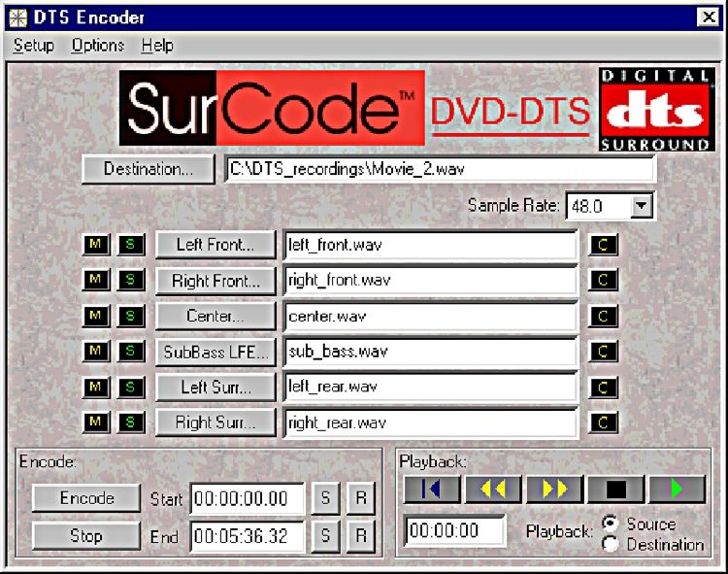Solo the Right Front channel
This screenshot has height=574, width=728.
coord(131,282)
